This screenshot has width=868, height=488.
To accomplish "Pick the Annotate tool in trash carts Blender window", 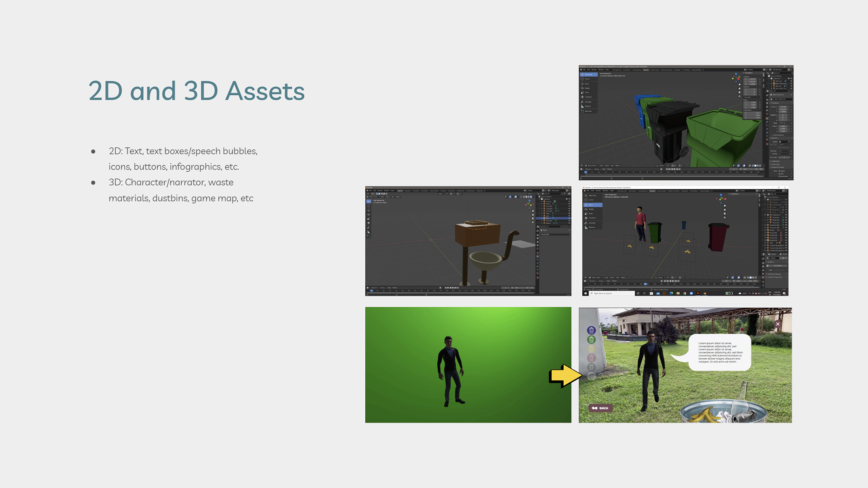I will click(x=589, y=102).
